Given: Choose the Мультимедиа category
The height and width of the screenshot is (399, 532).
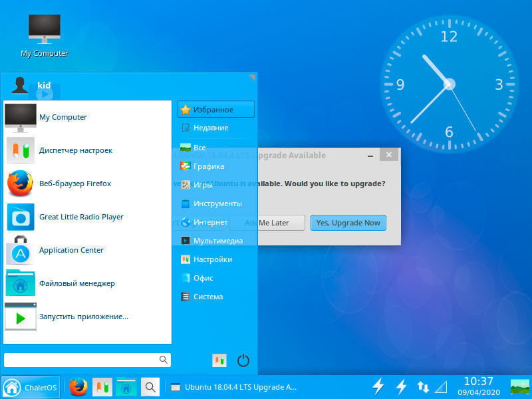Looking at the screenshot, I should (x=215, y=241).
